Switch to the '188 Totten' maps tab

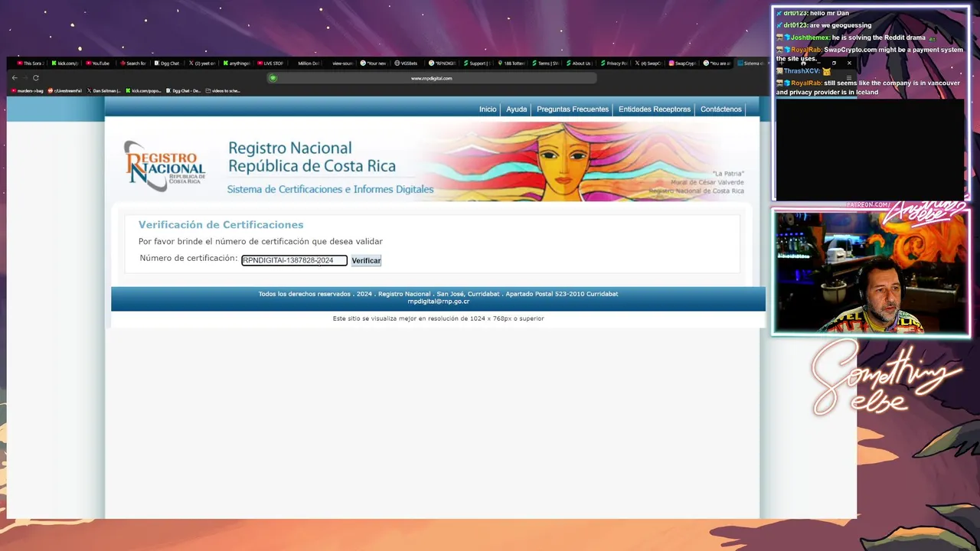tap(511, 64)
